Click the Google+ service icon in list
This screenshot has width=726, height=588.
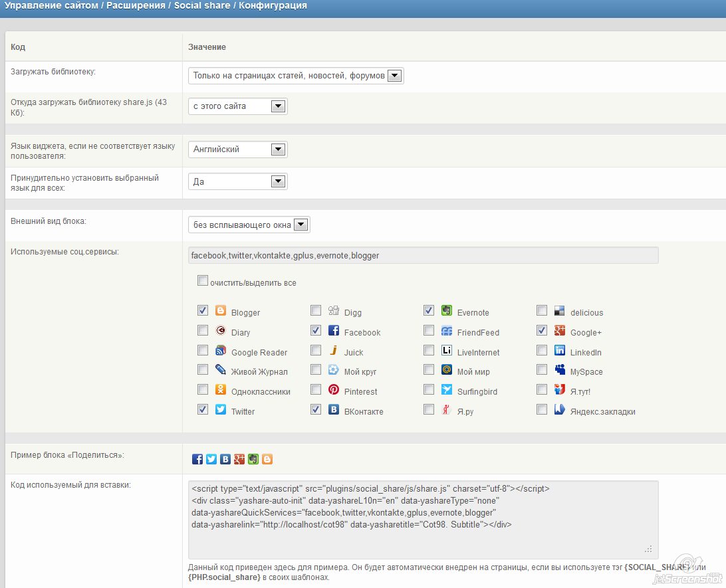pos(560,330)
